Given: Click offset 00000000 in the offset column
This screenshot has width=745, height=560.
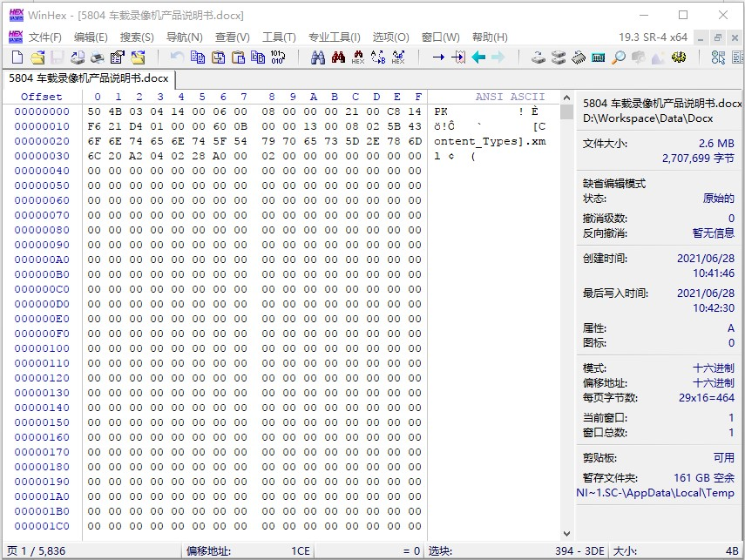Looking at the screenshot, I should pyautogui.click(x=42, y=111).
